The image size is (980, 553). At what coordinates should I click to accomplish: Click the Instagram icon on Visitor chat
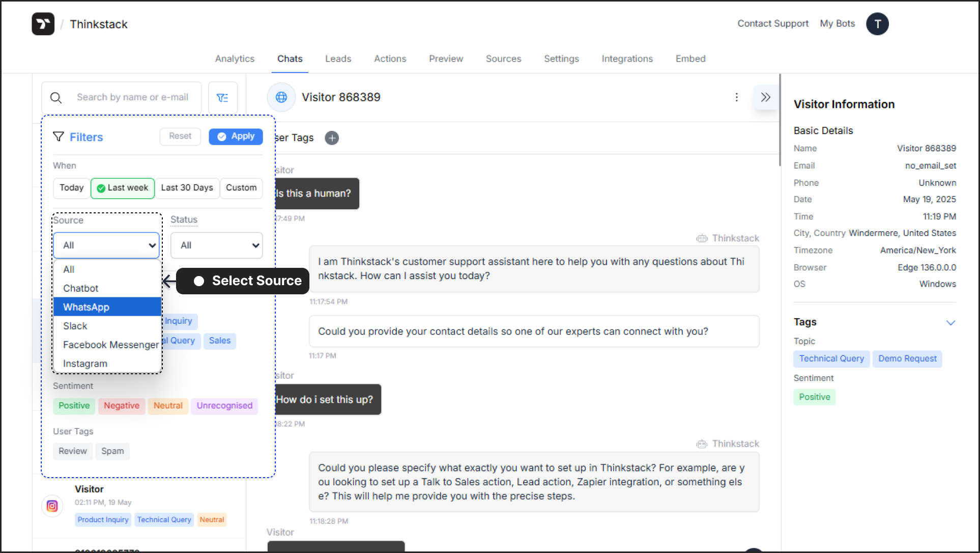pos(52,506)
